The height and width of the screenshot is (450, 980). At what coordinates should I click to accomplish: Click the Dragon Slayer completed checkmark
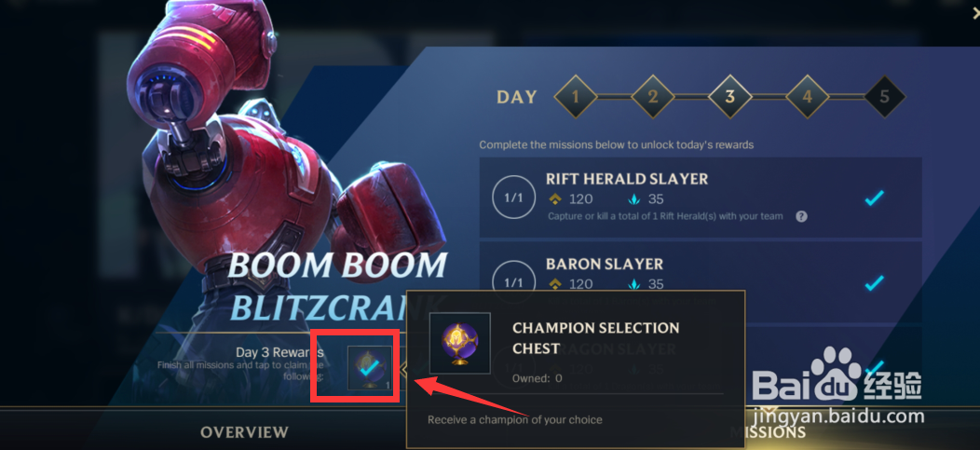click(x=875, y=367)
